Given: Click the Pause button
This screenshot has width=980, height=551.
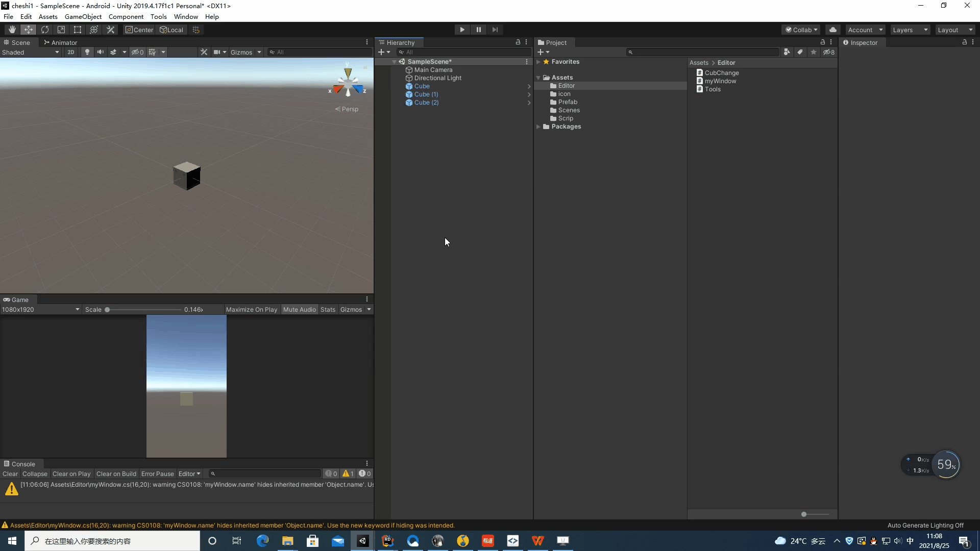Looking at the screenshot, I should click(x=479, y=30).
